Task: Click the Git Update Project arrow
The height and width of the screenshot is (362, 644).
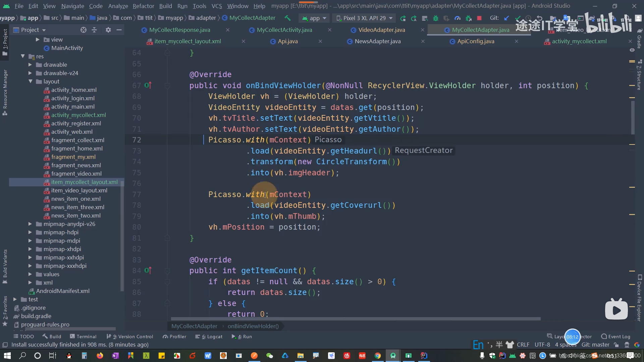Action: point(507,18)
